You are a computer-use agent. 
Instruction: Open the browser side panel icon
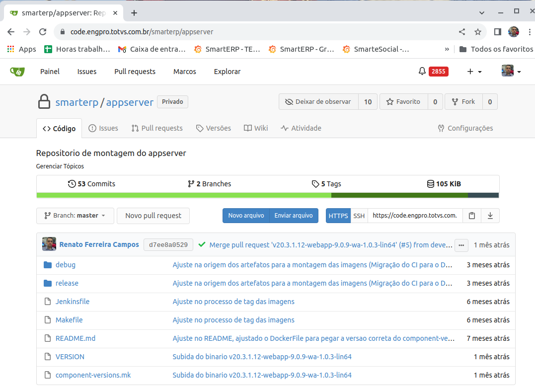[497, 32]
